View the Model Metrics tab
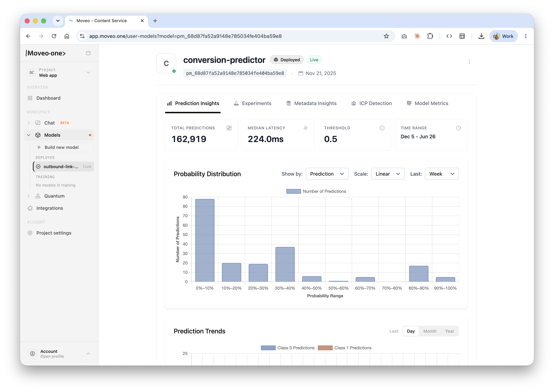Viewport: 554px width, 392px height. [427, 103]
